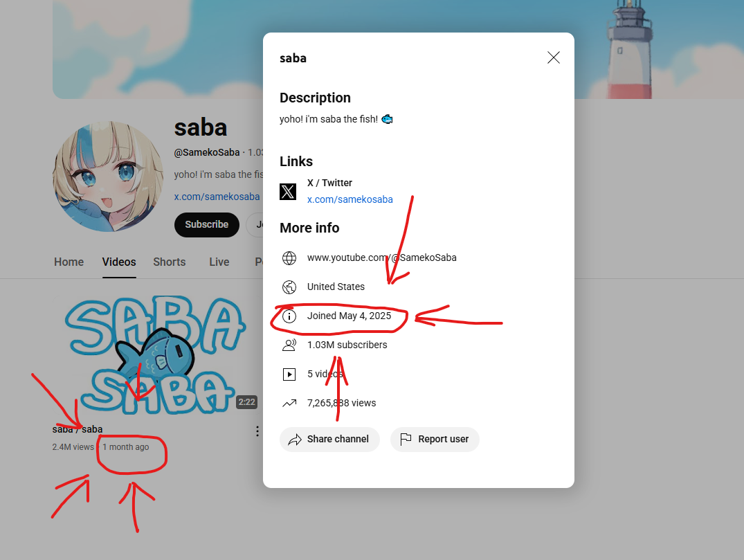744x560 pixels.
Task: Open the three-dot menu for saba video
Action: click(x=257, y=431)
